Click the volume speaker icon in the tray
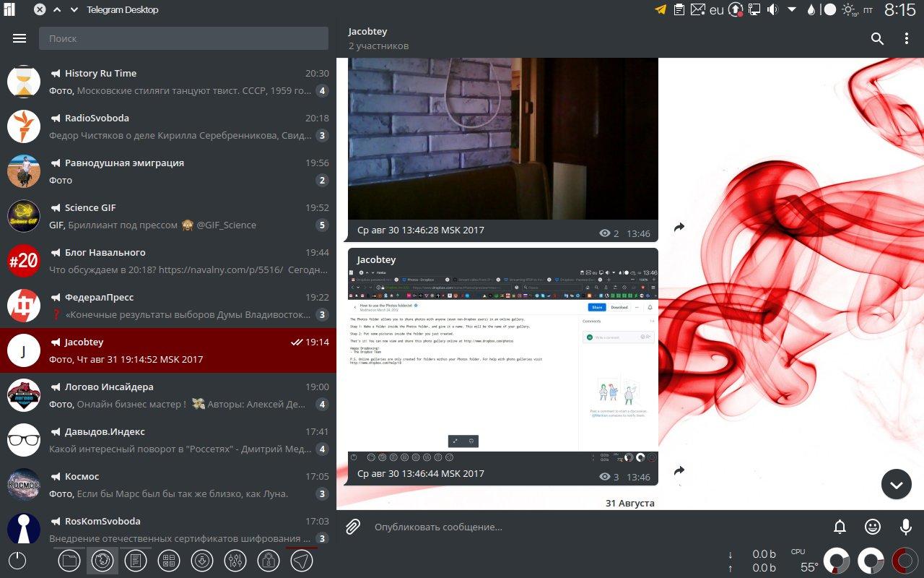 772,10
